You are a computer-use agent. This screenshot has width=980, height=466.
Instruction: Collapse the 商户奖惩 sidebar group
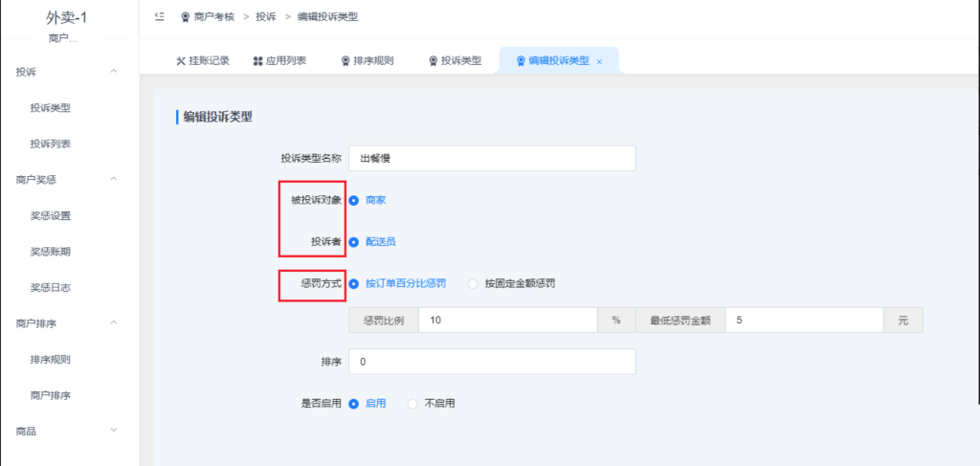click(x=114, y=179)
